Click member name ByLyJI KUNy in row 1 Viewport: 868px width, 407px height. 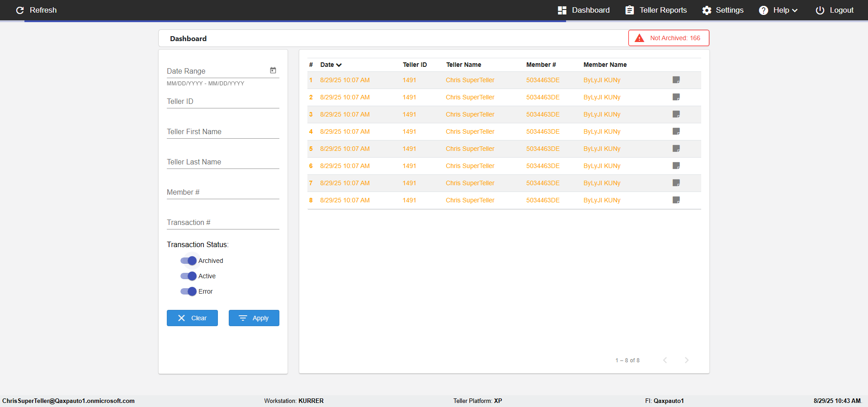click(x=602, y=80)
